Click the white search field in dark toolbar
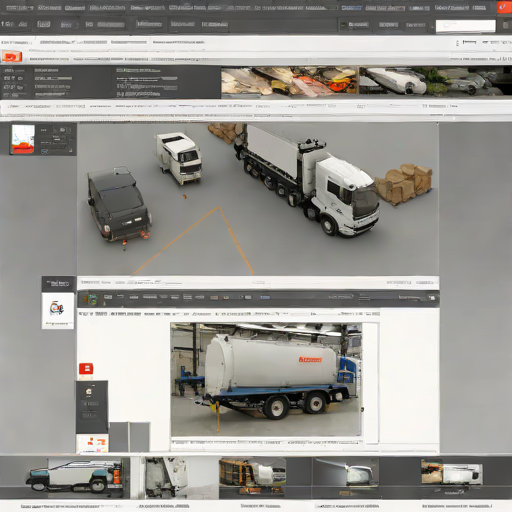512x512 pixels. click(x=466, y=26)
